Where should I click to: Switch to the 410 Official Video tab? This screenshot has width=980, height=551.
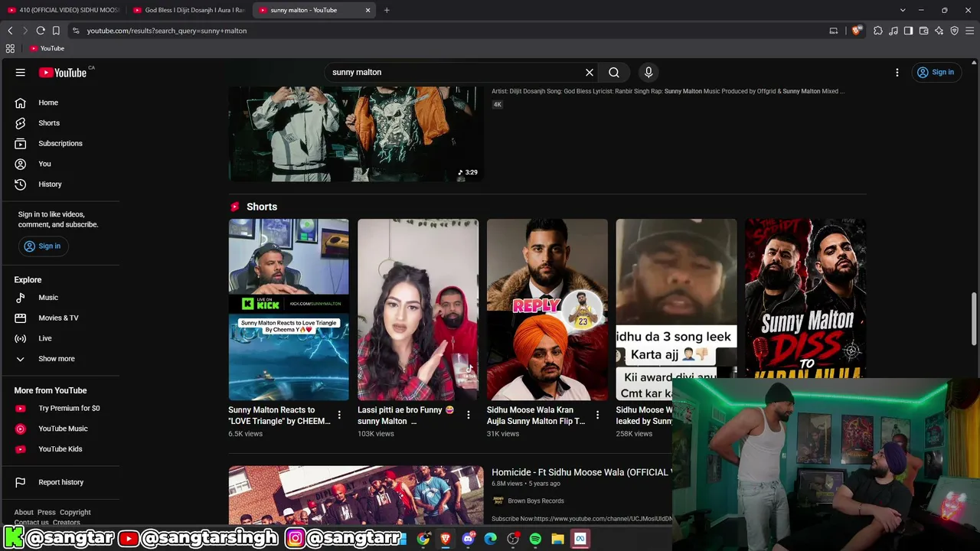pos(64,10)
